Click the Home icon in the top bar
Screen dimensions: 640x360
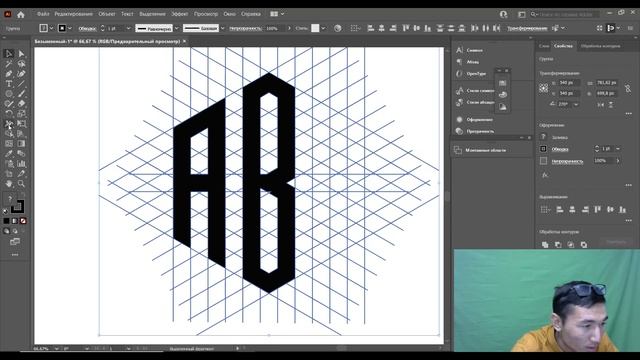tap(21, 15)
